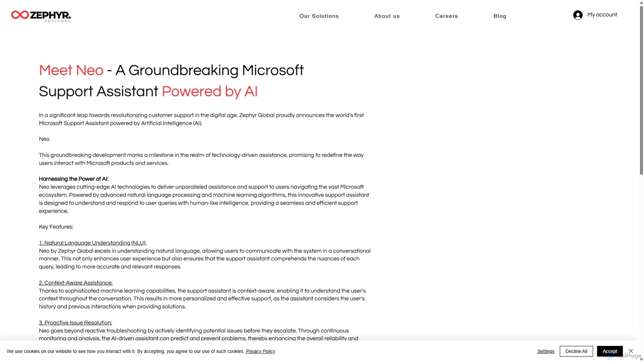Open cookie Settings

(x=546, y=351)
